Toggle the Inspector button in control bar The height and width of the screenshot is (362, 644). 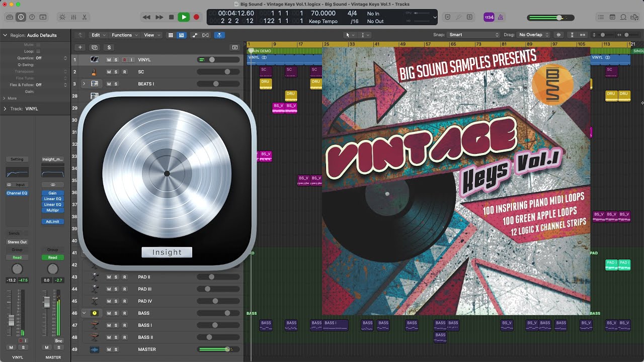click(21, 17)
